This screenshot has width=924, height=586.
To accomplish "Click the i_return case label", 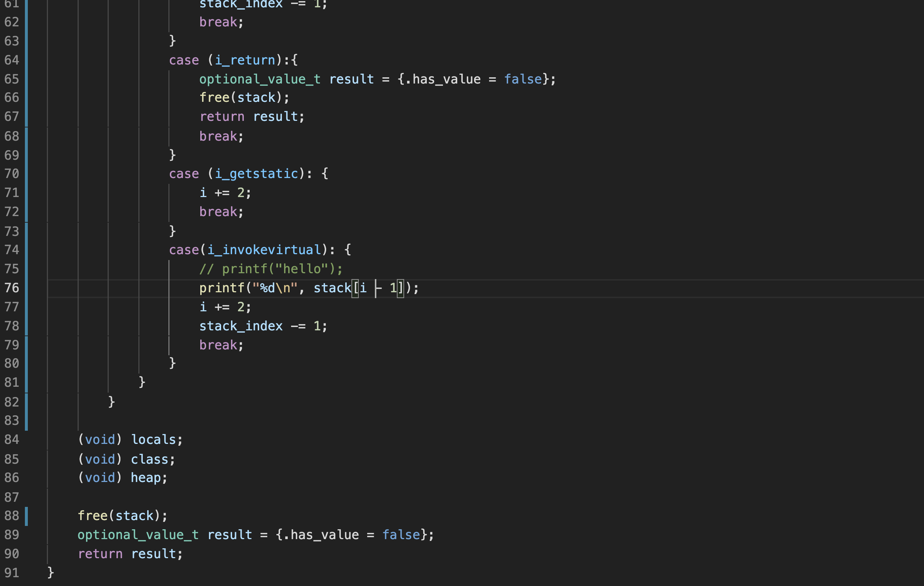I will coord(245,60).
